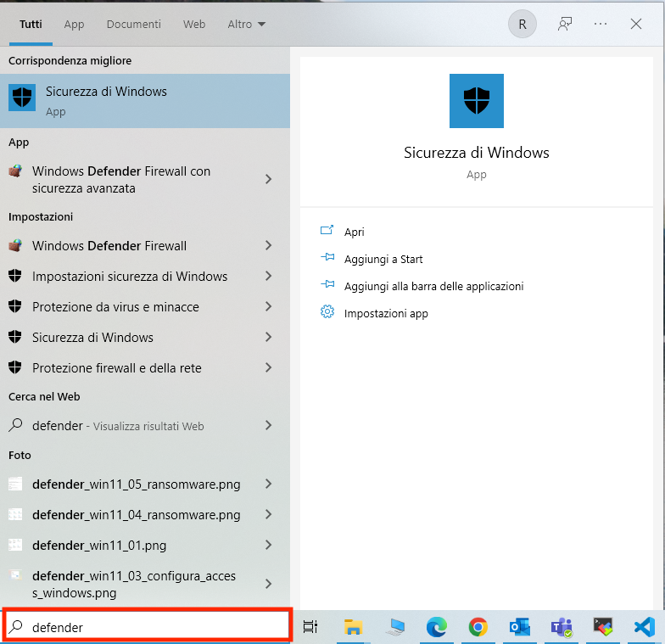Screen dimensions: 665x644
Task: Open the Tutti search tab
Action: [31, 24]
